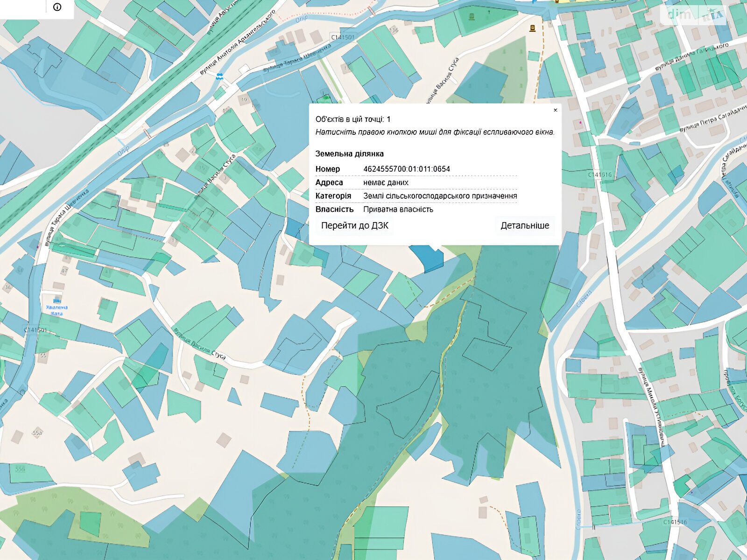Click the 'немає даних' address value
Screen dimensions: 747x560
[x=386, y=182]
